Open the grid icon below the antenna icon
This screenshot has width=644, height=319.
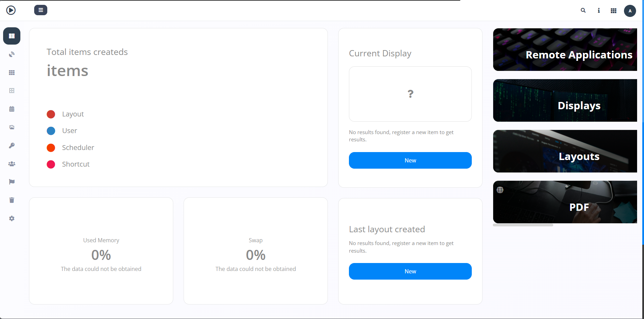point(11,72)
